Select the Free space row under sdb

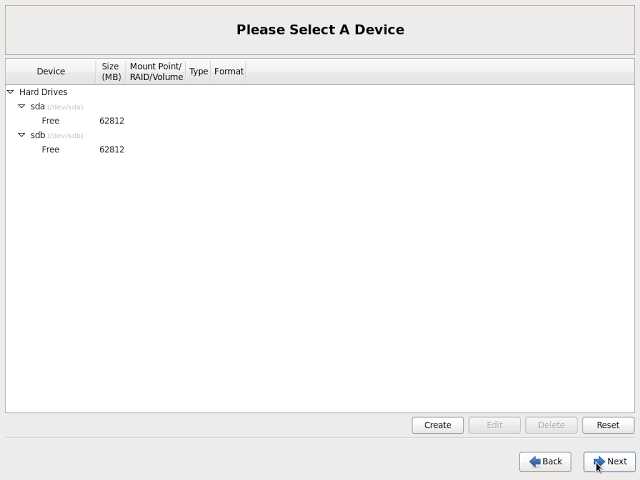pos(51,150)
